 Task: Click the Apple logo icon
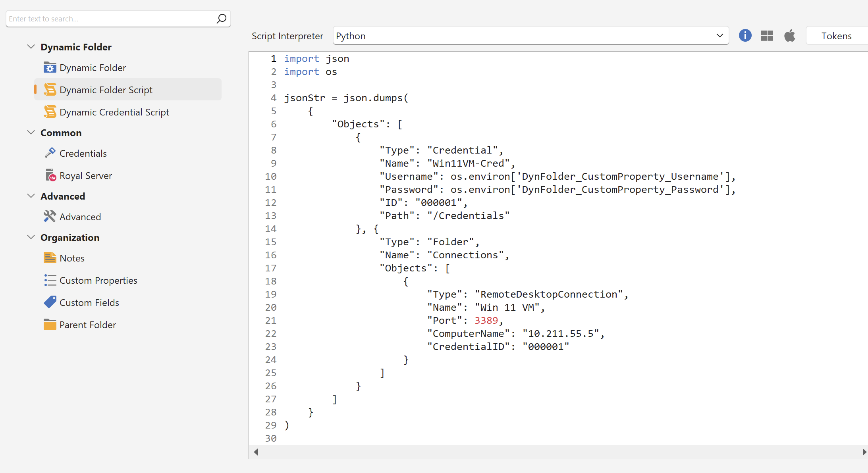pyautogui.click(x=790, y=35)
